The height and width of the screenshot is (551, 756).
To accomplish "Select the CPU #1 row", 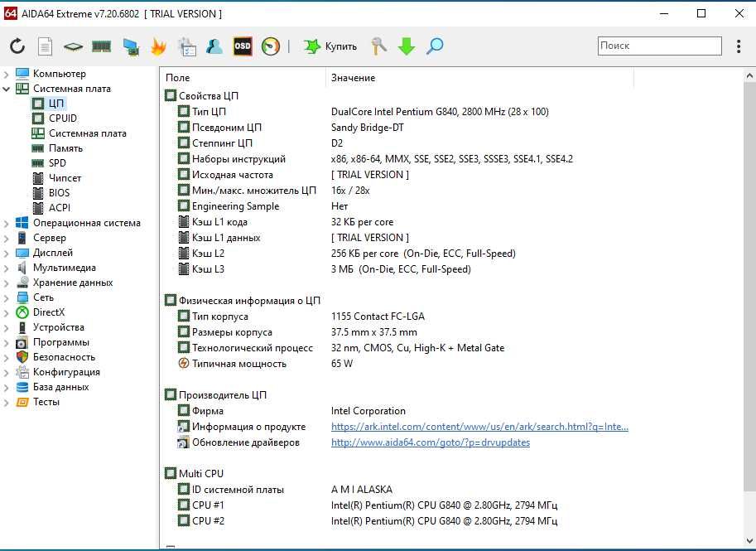I will click(368, 505).
